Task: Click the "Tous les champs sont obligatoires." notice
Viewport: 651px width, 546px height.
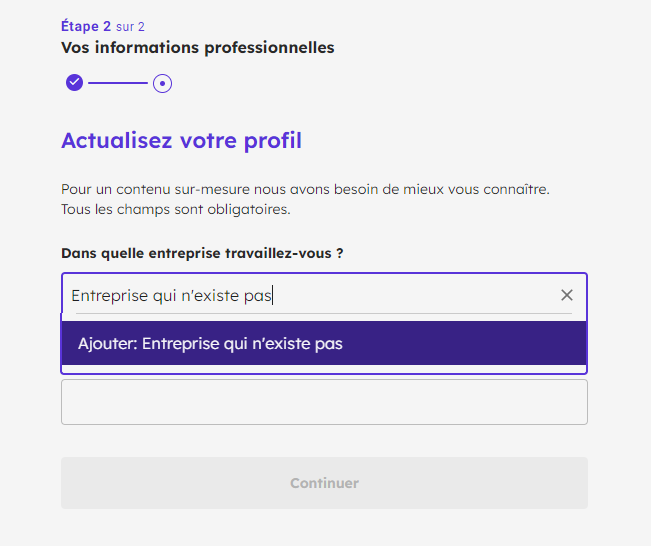Action: (x=176, y=209)
